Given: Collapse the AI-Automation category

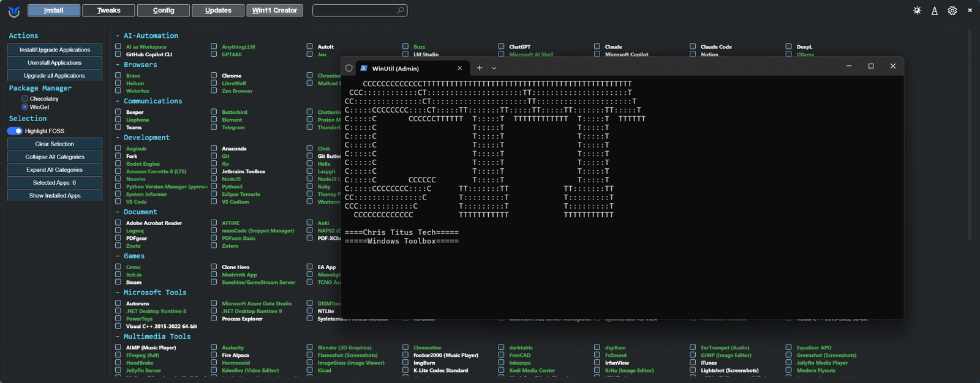Looking at the screenshot, I should coord(147,35).
